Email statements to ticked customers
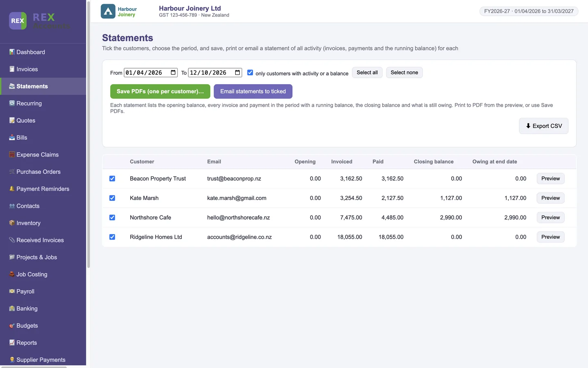 coord(253,91)
